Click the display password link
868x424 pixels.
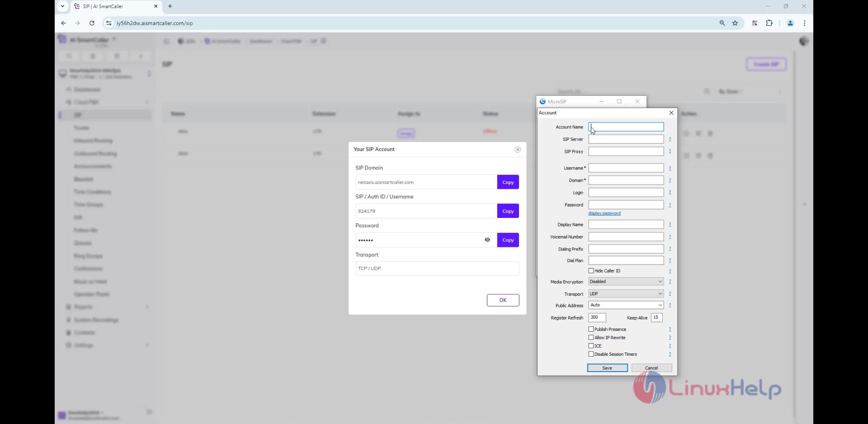604,213
